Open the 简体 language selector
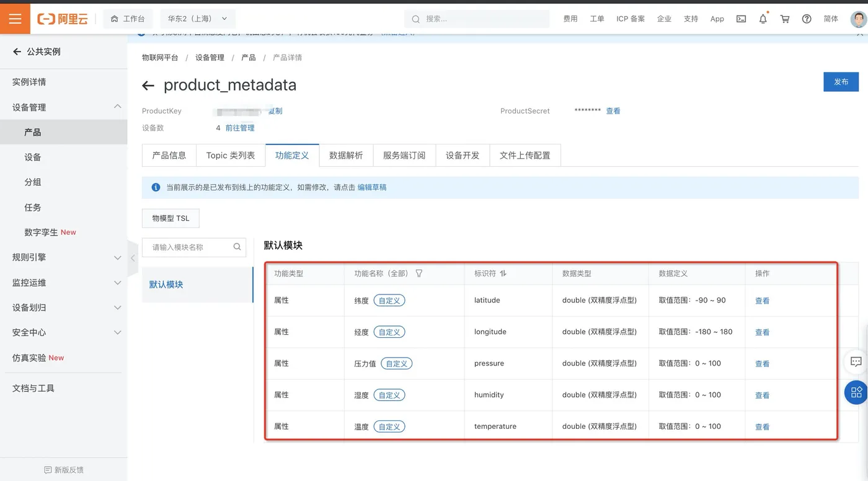 point(831,19)
